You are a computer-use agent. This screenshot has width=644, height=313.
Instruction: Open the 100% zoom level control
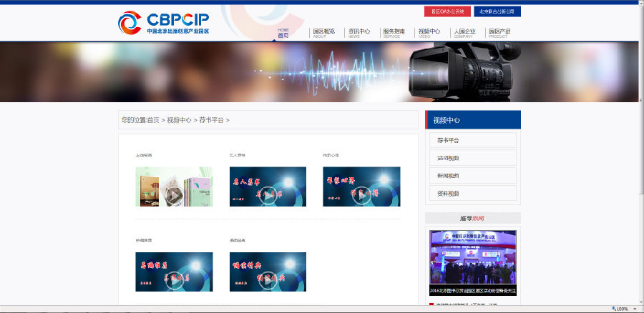click(620, 309)
